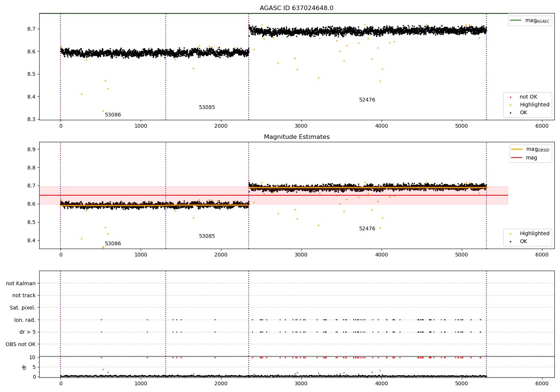The height and width of the screenshot is (392, 560).
Task: Click the dr axis tick labeled 5
Action: coord(34,367)
